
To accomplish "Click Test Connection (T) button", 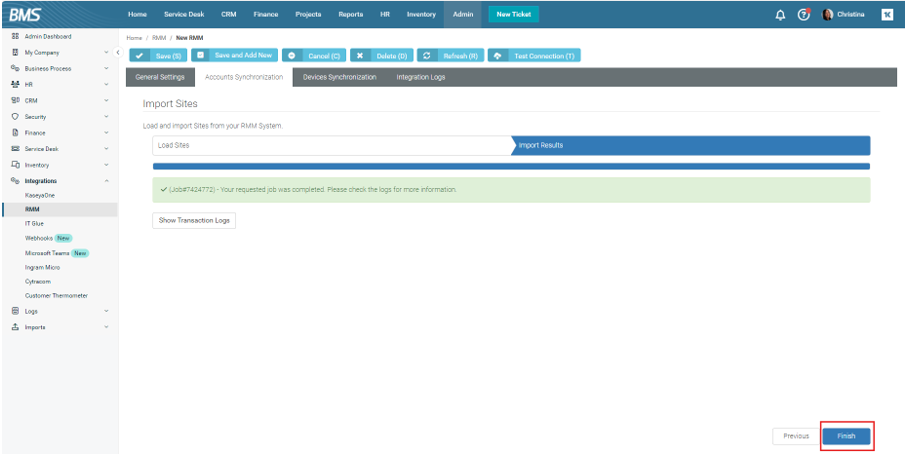I will 535,56.
